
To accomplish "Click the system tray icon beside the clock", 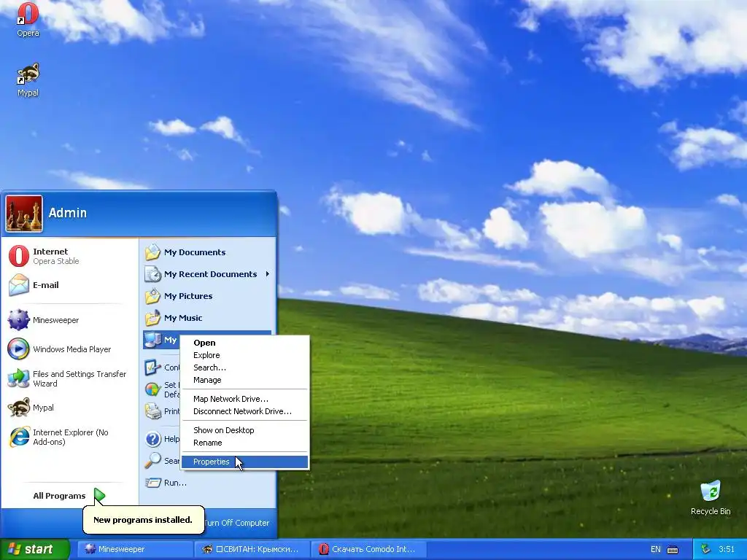I will click(x=705, y=549).
